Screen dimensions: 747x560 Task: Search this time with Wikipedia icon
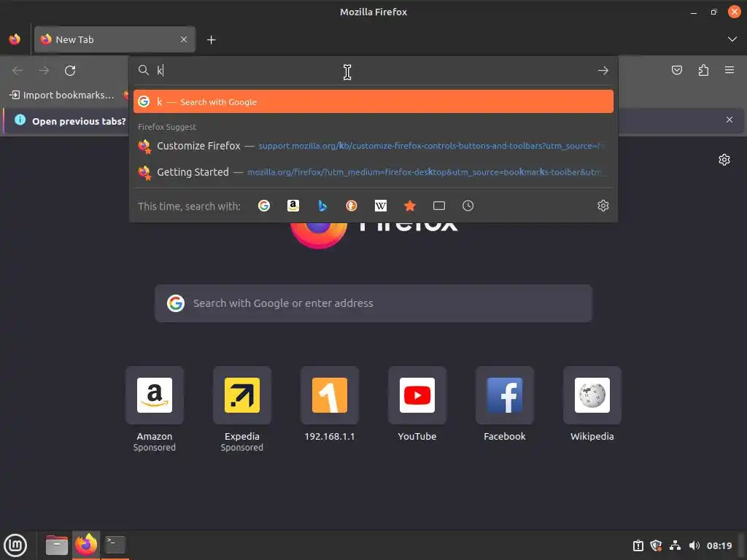point(381,206)
